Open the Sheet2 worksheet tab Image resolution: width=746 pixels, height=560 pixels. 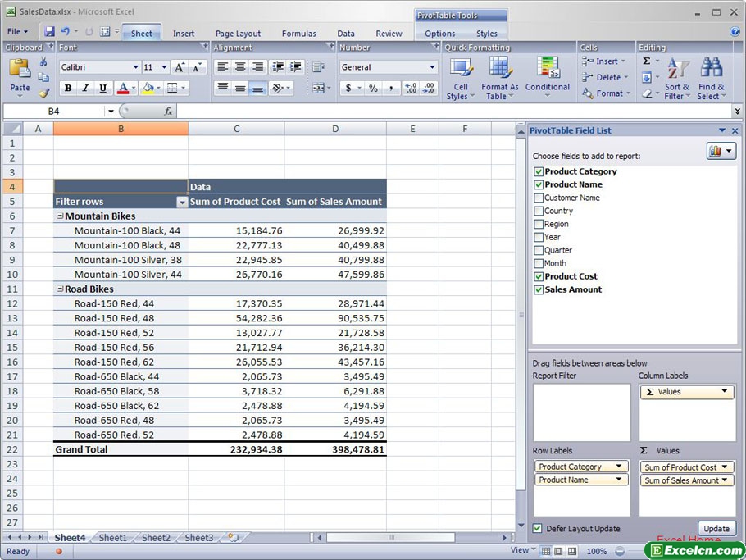[x=156, y=538]
